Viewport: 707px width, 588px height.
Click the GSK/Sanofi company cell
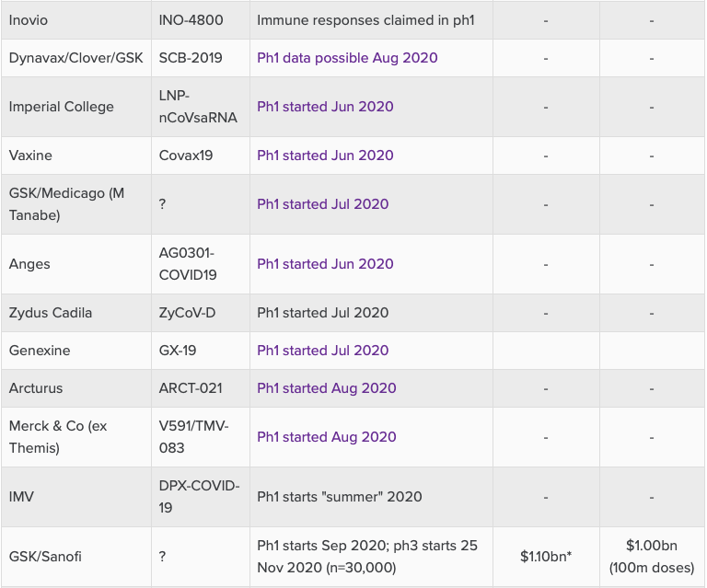point(48,557)
